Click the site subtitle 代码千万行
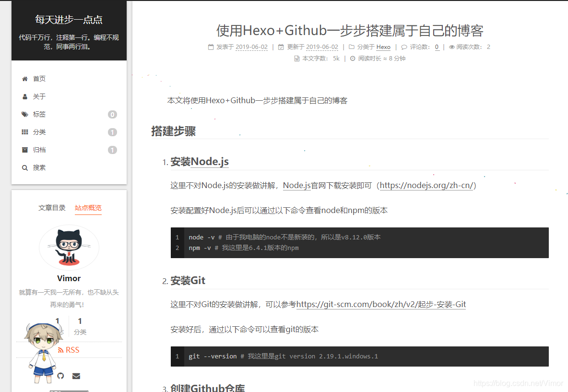Viewport: 568px width, 392px height. point(69,42)
